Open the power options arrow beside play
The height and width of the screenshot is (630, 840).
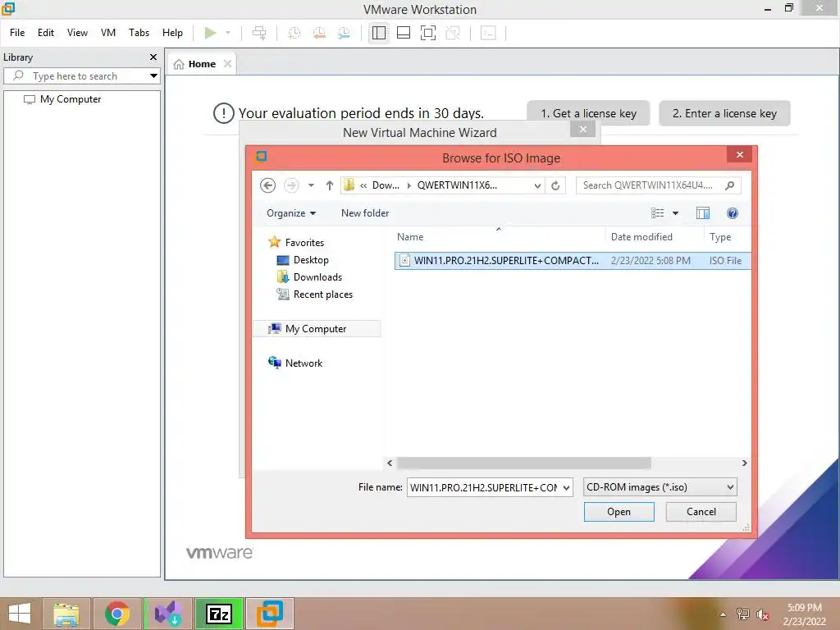click(228, 33)
